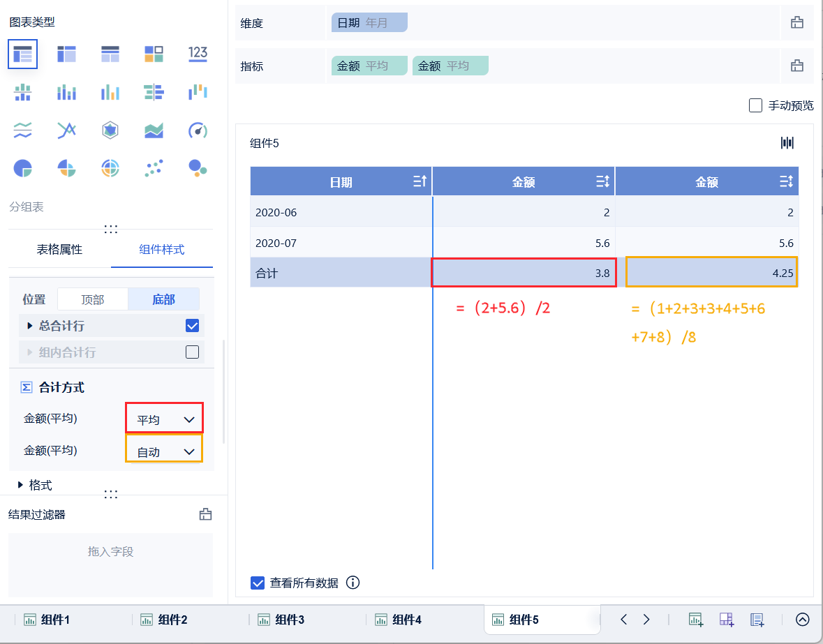Toggle the 查看所有数据 checkbox
Screen dimensions: 823x644
[257, 583]
